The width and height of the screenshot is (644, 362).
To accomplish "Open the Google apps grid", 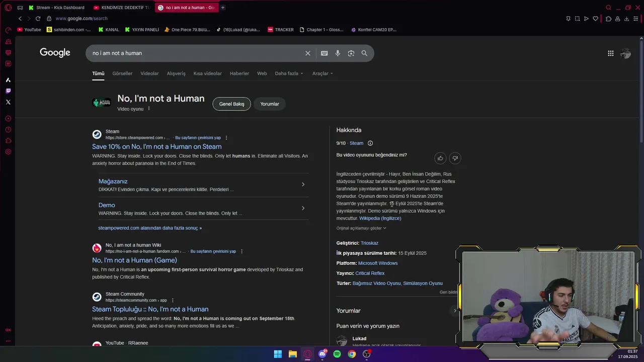I will pos(610,53).
